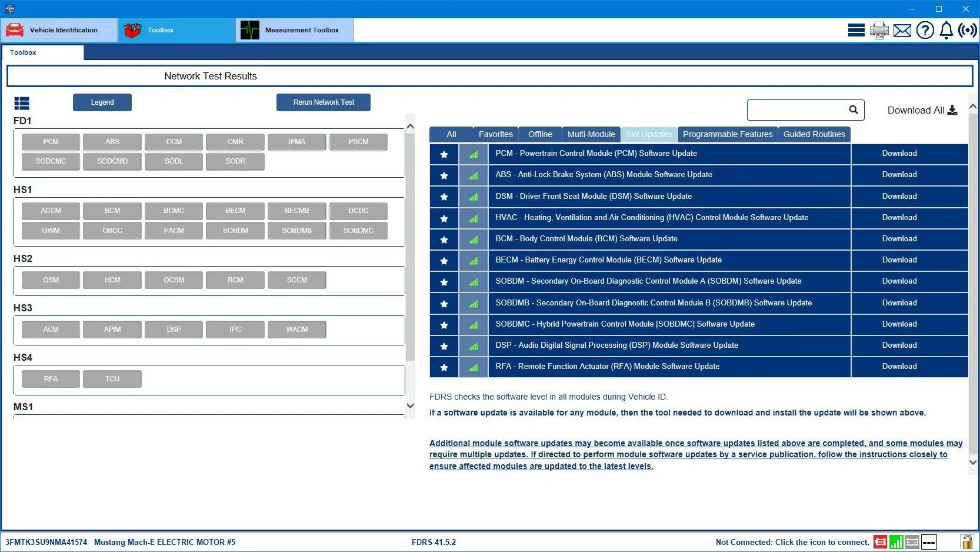980x552 pixels.
Task: Open the help question mark icon
Action: tap(925, 30)
